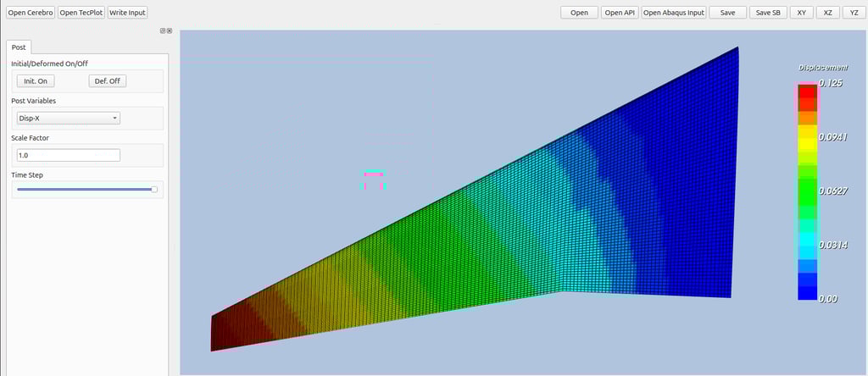Image resolution: width=868 pixels, height=376 pixels.
Task: Click the Displacement legend title
Action: tap(822, 68)
